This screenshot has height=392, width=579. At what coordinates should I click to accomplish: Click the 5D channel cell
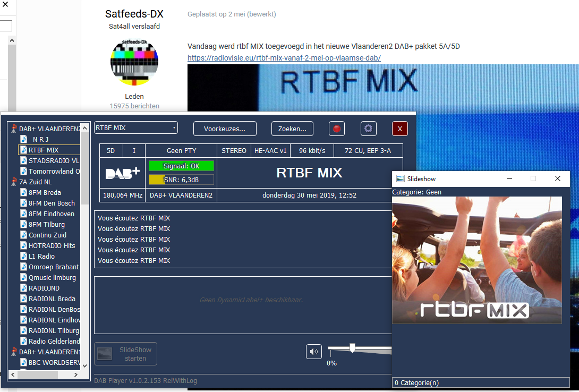[x=111, y=151]
